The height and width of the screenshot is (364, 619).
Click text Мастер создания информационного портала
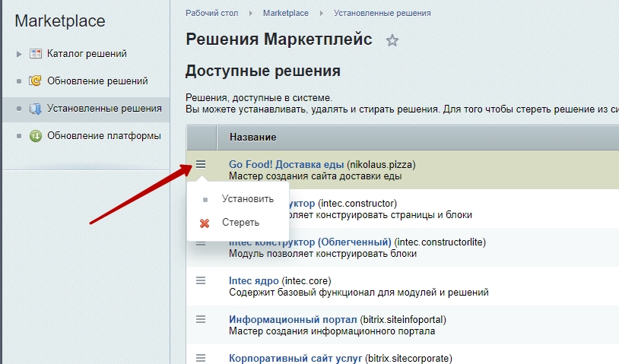tap(332, 331)
